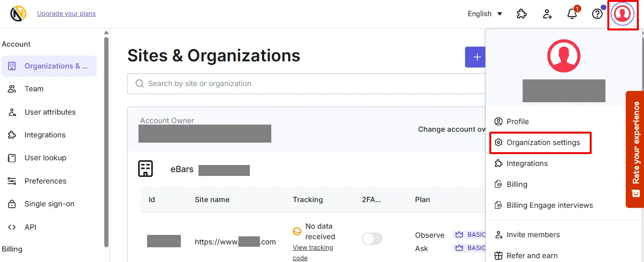Expand the English language dropdown
Viewport: 644px width, 262px height.
pos(485,14)
